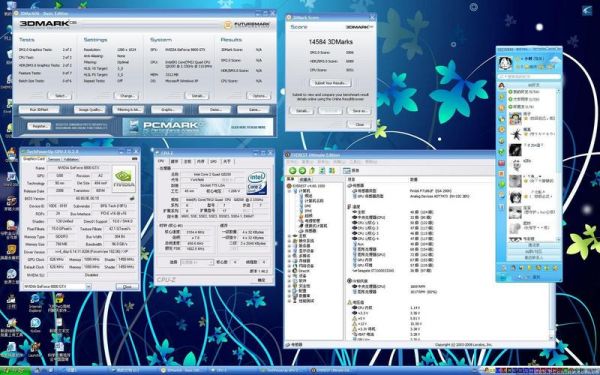The width and height of the screenshot is (600, 375).
Task: Open the graphics card dropdown in GPU-Z
Action: coord(88,286)
